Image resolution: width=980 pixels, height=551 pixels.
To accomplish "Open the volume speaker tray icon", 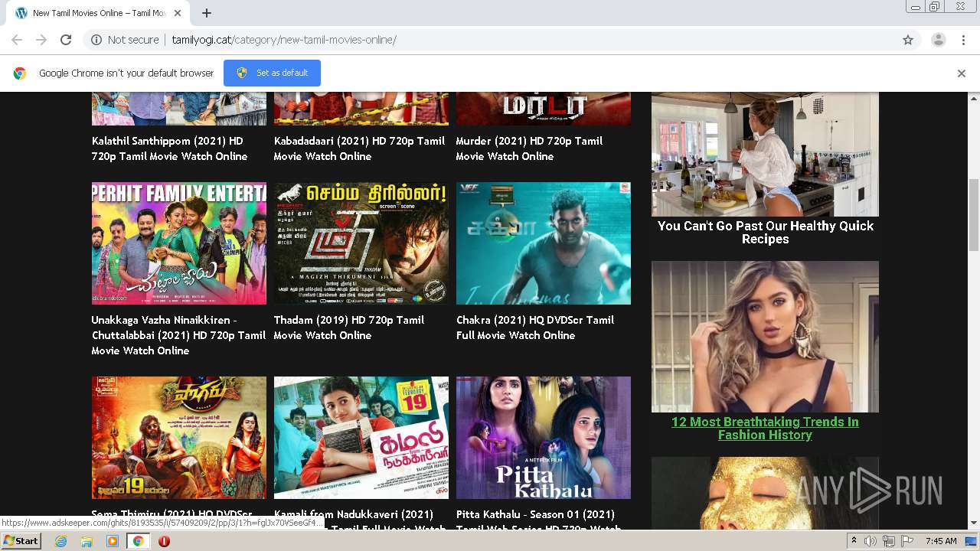I will point(871,541).
